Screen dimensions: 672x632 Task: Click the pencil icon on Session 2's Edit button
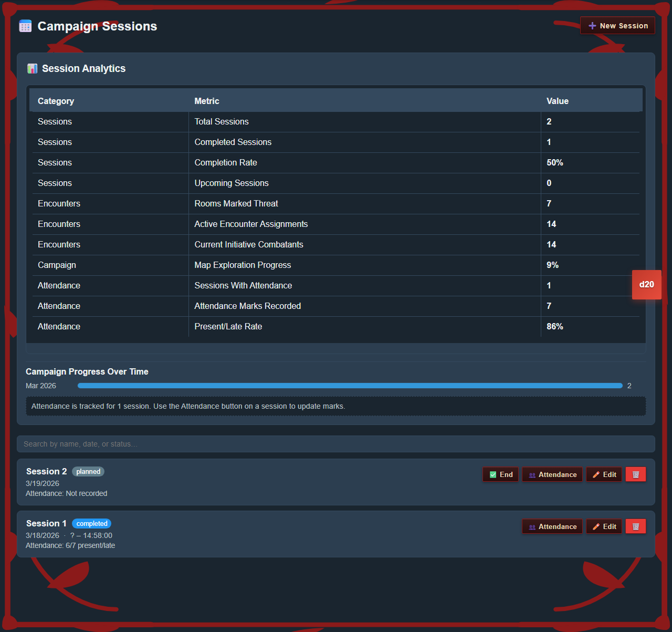[x=596, y=474]
